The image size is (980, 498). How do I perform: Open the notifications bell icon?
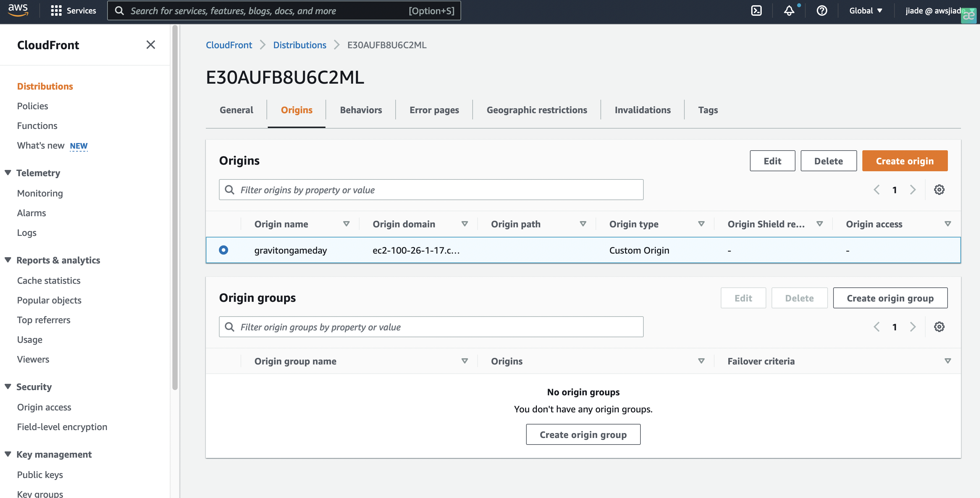tap(789, 10)
